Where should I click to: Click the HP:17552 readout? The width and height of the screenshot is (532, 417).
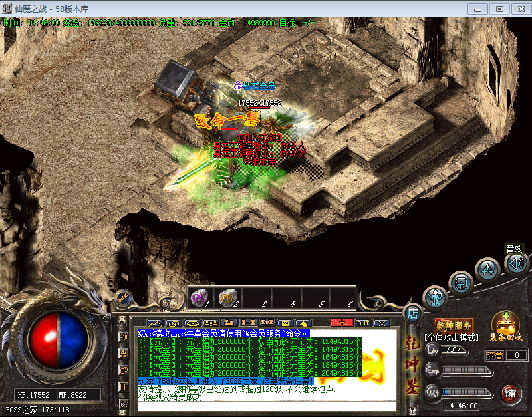[34, 395]
